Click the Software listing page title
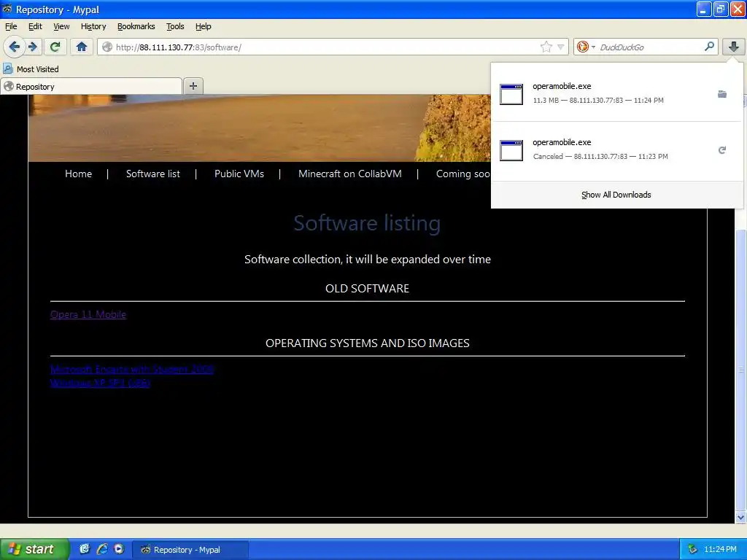 pyautogui.click(x=367, y=223)
